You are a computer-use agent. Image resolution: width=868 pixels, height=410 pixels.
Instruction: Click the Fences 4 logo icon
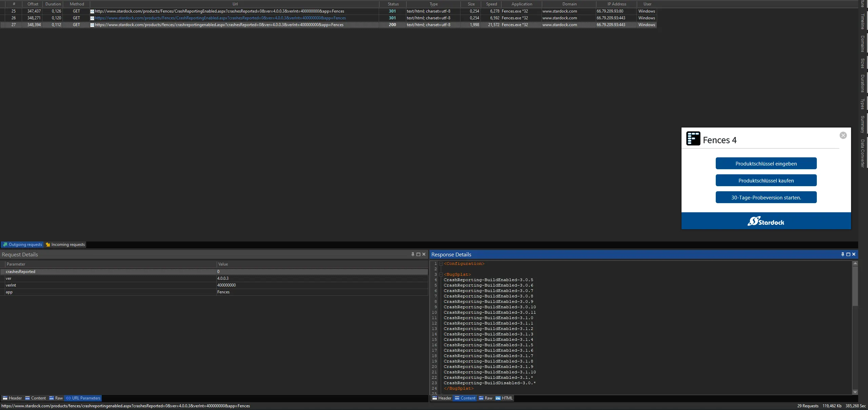point(693,139)
